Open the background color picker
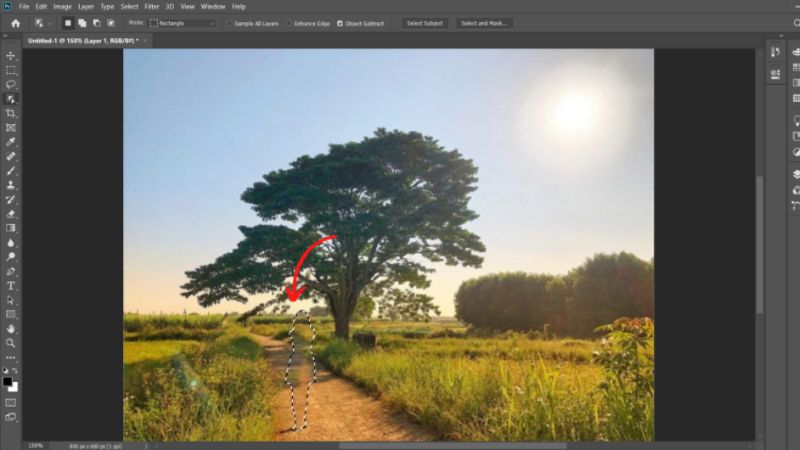Image resolution: width=800 pixels, height=450 pixels. click(15, 388)
